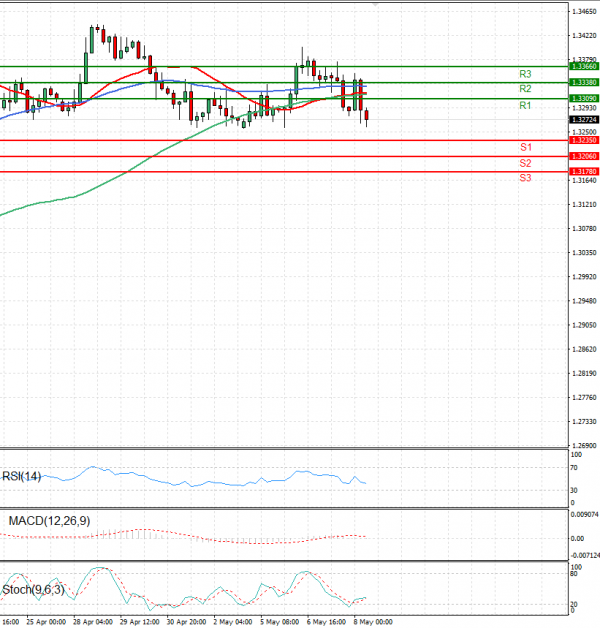
Task: Click the 1.33660 green price tag
Action: (583, 66)
